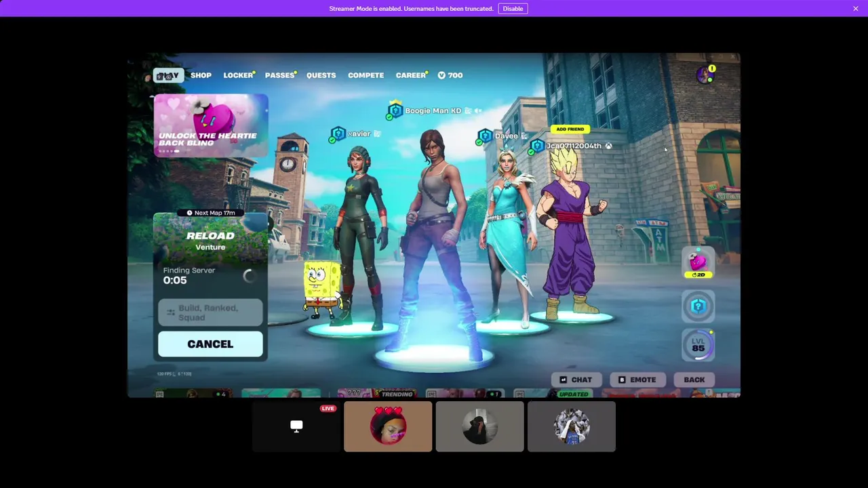Cancel matchmaking with the CANCEL button
Image resolution: width=868 pixels, height=488 pixels.
click(210, 344)
